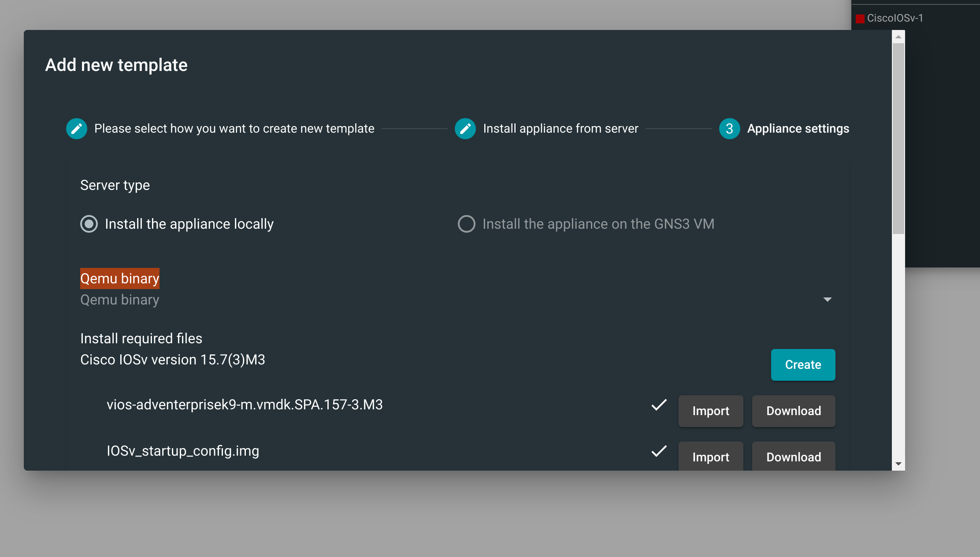
Task: Click the "Install appliance from server" step label
Action: click(560, 128)
